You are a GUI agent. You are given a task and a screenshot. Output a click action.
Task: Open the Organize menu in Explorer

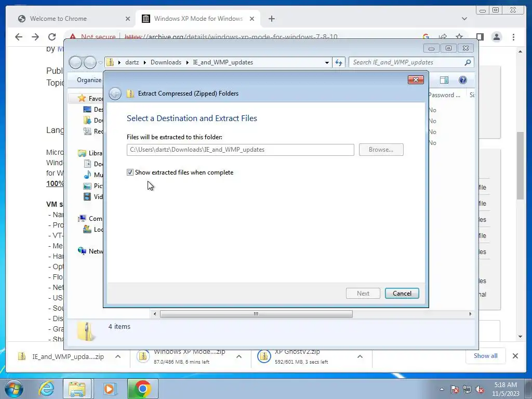click(89, 80)
